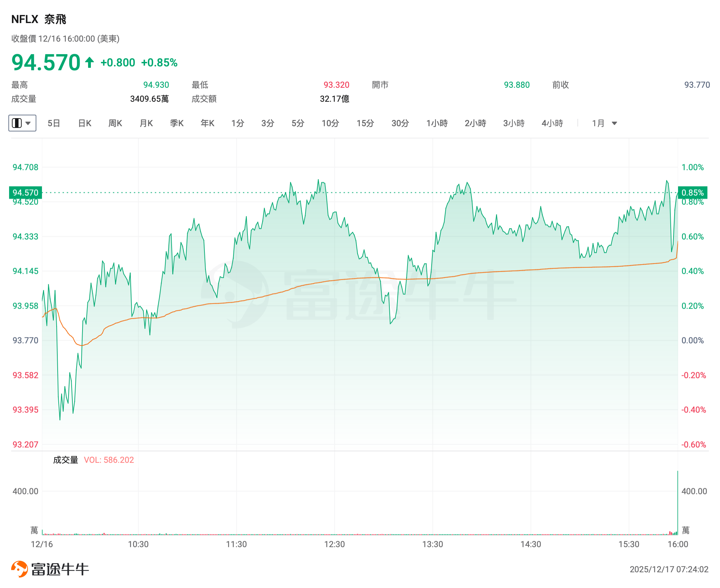Image resolution: width=720 pixels, height=588 pixels.
Task: Pick the 1小時 interval
Action: (x=437, y=123)
